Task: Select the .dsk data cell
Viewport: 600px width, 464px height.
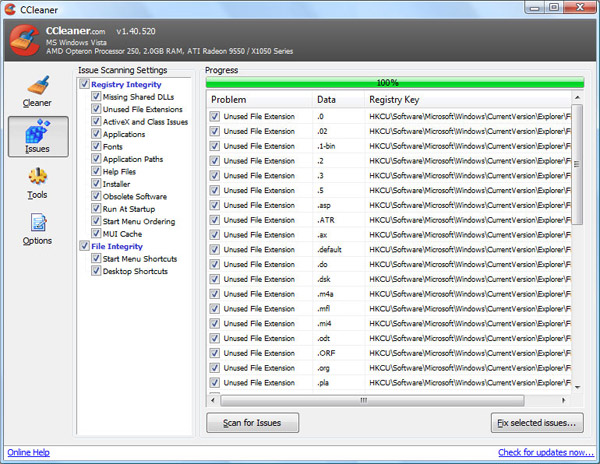Action: tap(324, 279)
